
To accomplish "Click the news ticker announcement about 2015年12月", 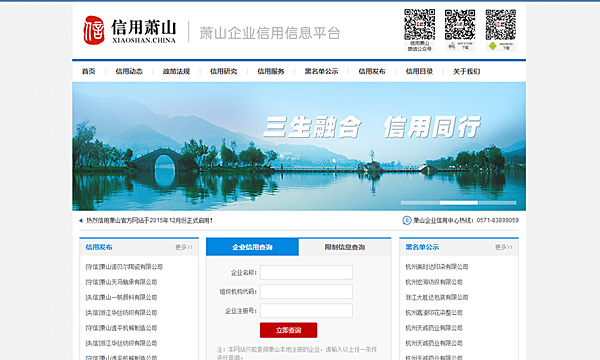I will [149, 221].
